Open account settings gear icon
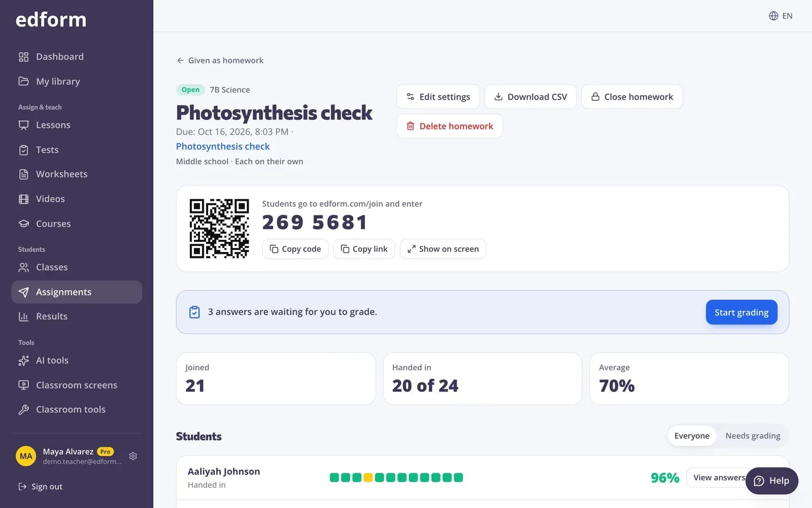Viewport: 812px width, 508px height. click(133, 456)
